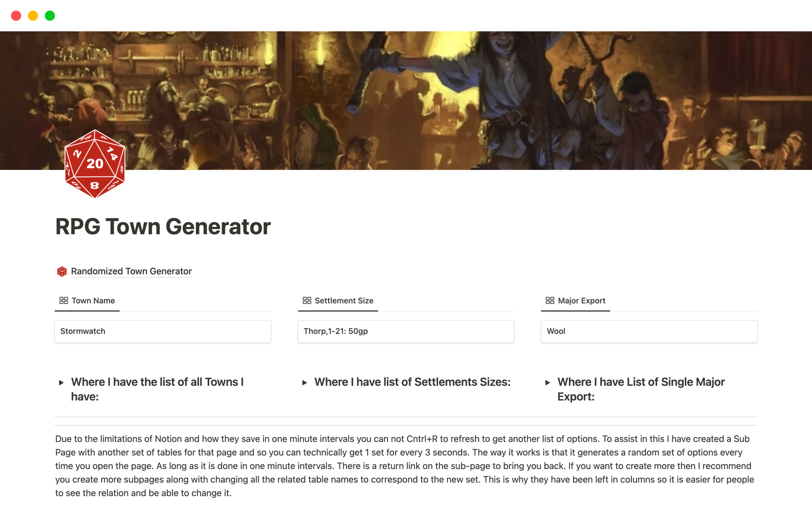
Task: Click the database grid icon next to Major Export
Action: click(550, 301)
